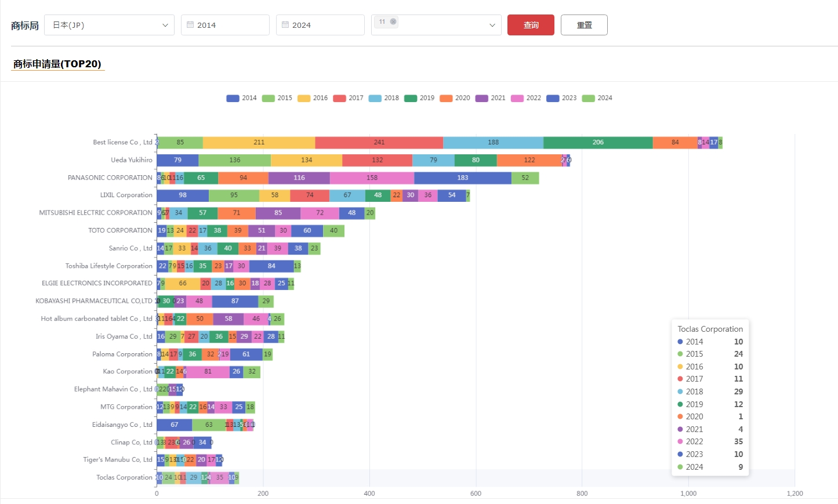The image size is (838, 504).
Task: Toggle the 2024 legend entry
Action: pos(597,98)
